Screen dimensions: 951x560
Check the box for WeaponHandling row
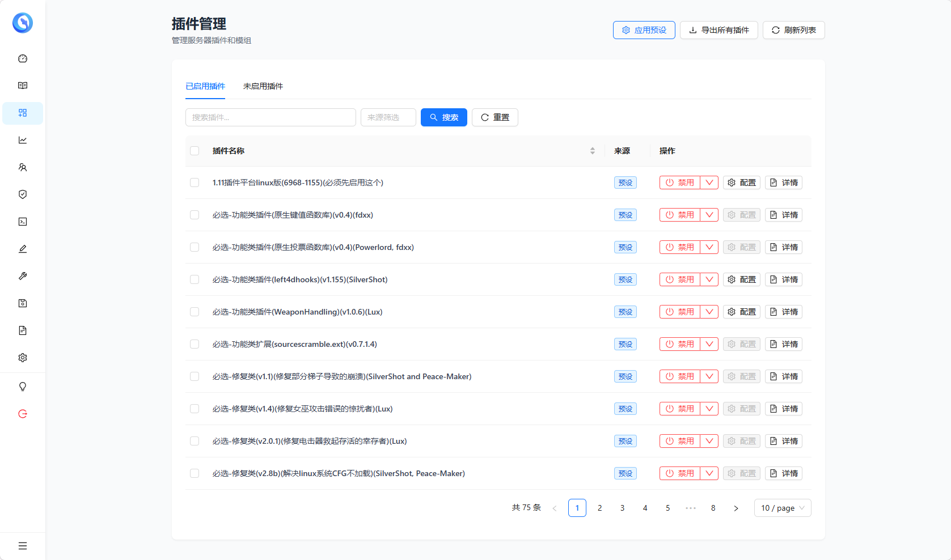click(195, 312)
